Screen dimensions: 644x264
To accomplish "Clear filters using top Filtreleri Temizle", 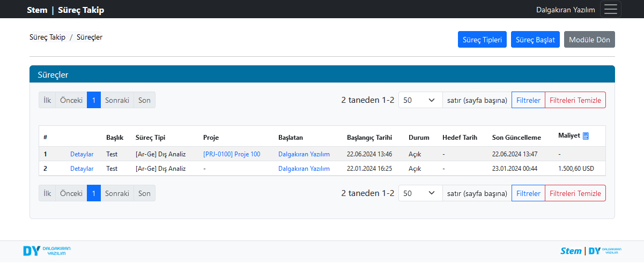I will 575,100.
